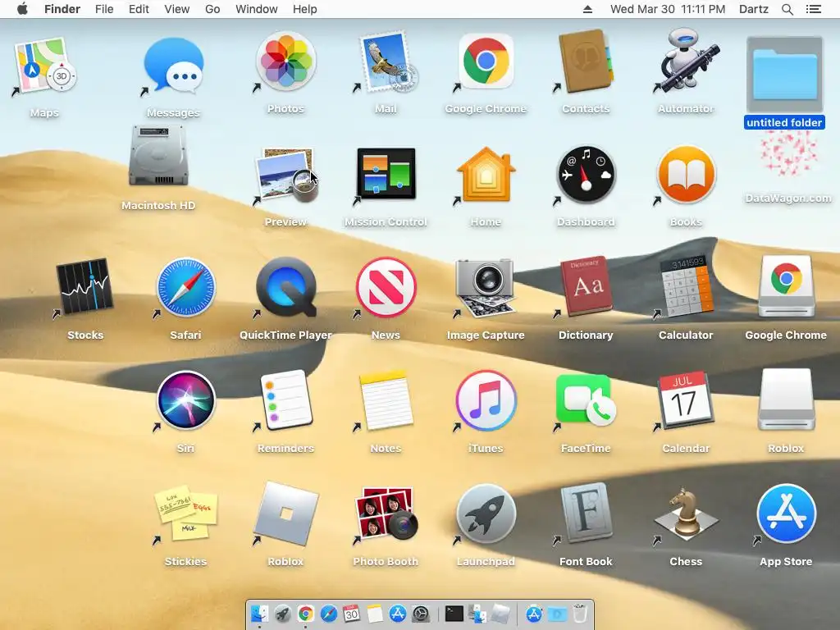Select the Siri desktop shortcut
The height and width of the screenshot is (630, 840).
pos(185,400)
